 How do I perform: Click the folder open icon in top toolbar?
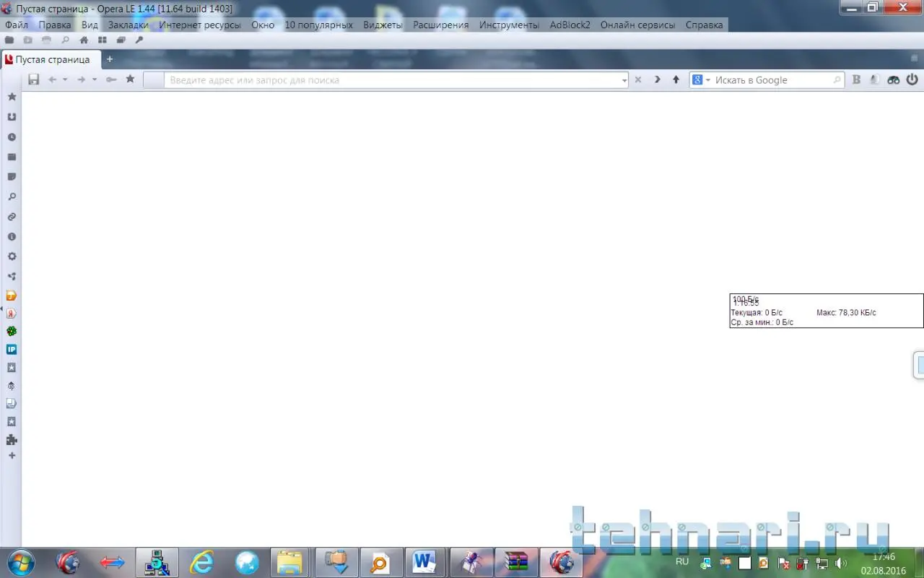click(9, 40)
